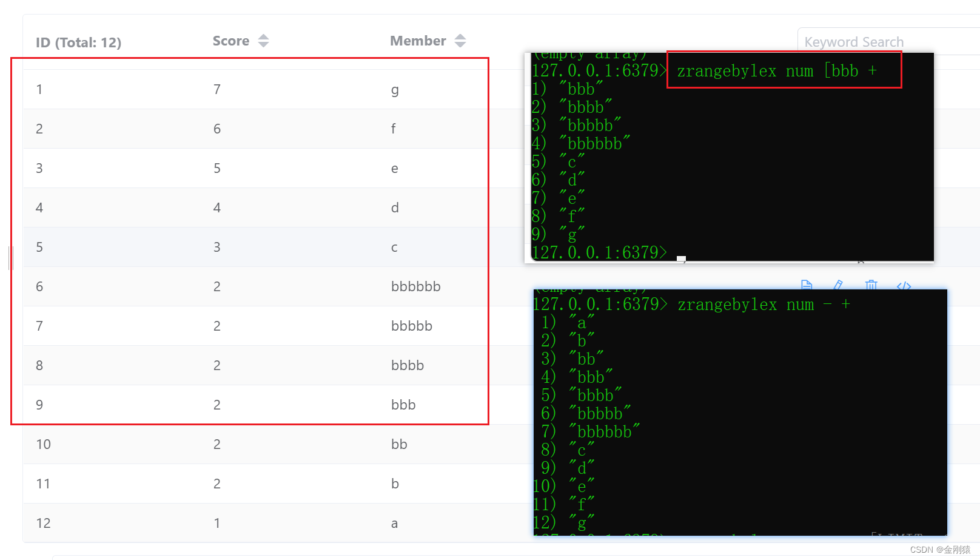Select member cell 'bbbbb' in row 7
The height and width of the screenshot is (560, 980).
pos(412,326)
